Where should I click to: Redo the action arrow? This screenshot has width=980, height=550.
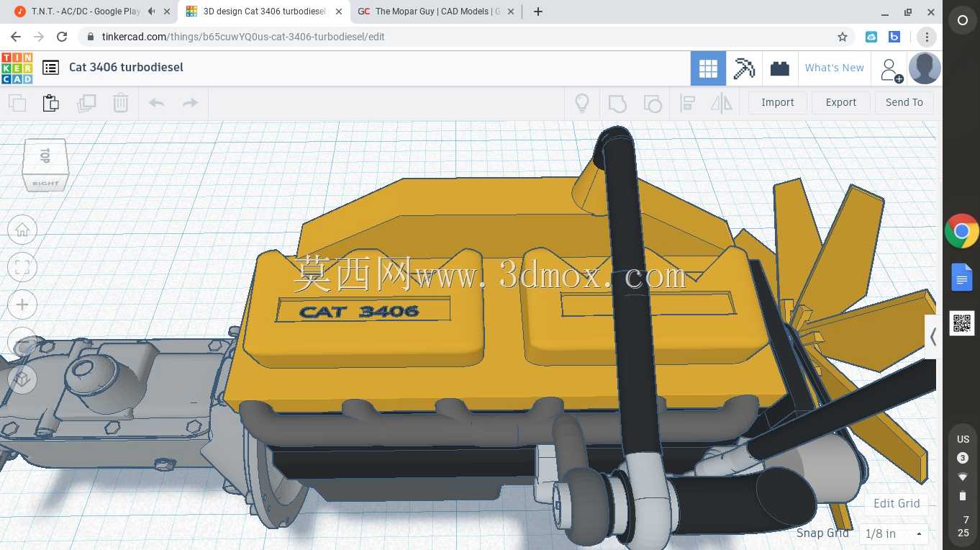click(190, 103)
